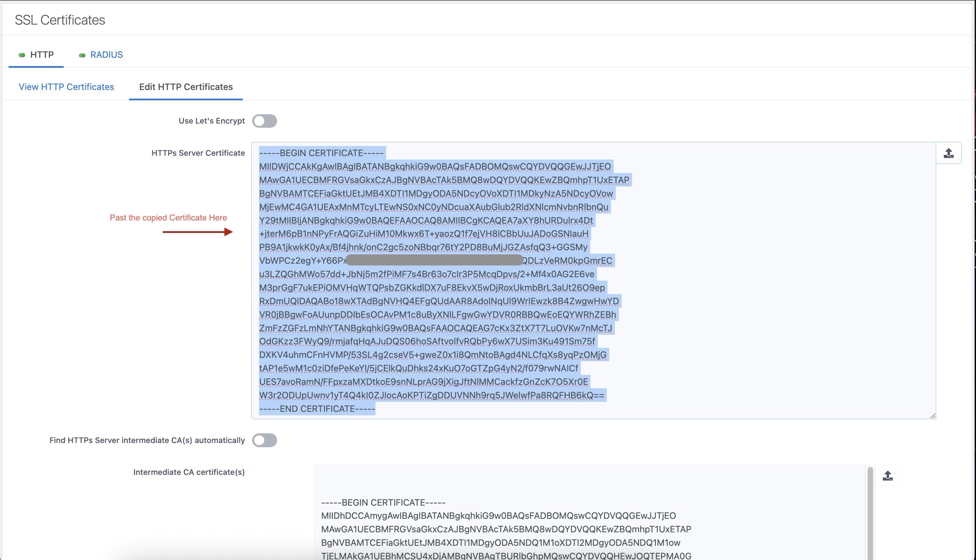976x560 pixels.
Task: Select the Edit HTTP Certificates tab
Action: point(186,87)
